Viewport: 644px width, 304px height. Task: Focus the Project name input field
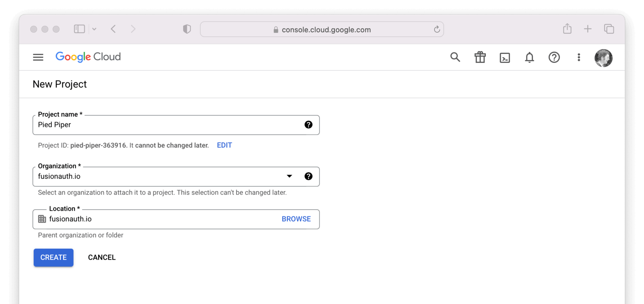coord(176,125)
